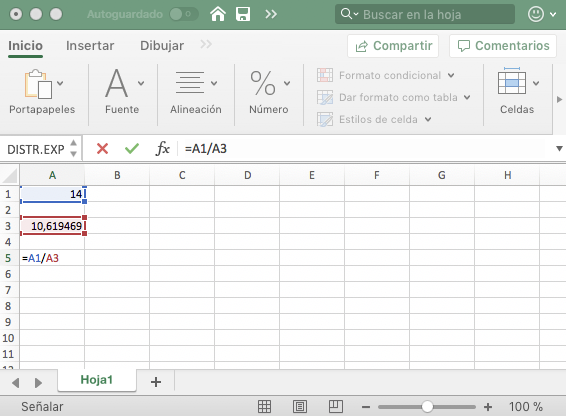Toggle the Autoguardado switch

point(183,14)
